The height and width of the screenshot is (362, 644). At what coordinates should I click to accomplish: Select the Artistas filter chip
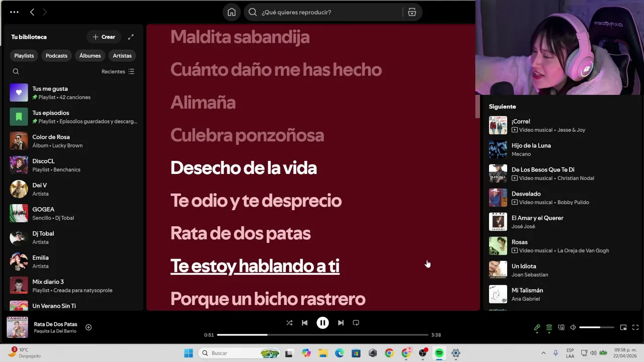point(122,56)
